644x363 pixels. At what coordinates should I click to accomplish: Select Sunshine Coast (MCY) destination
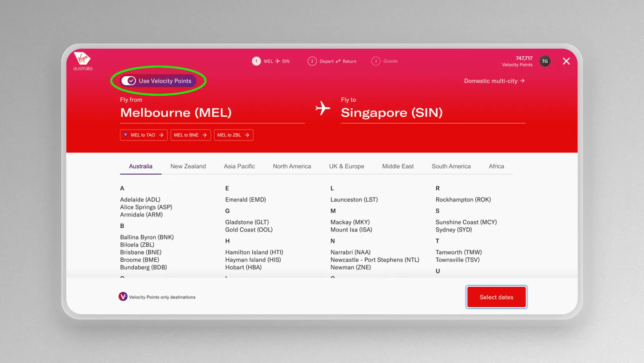coord(466,222)
